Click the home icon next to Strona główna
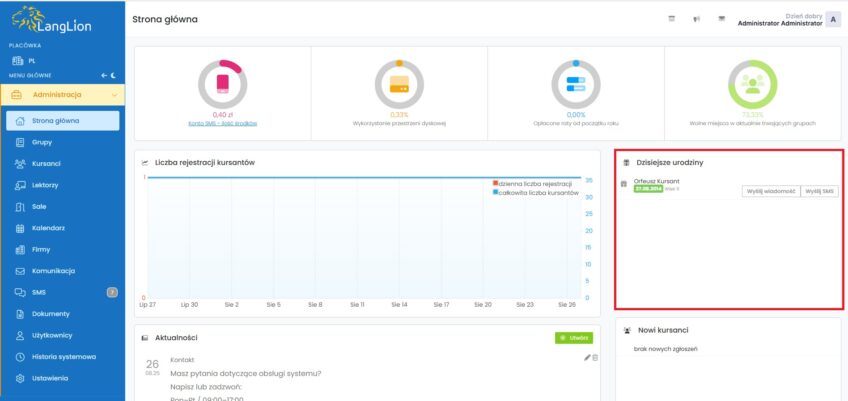The image size is (848, 401). [x=21, y=121]
